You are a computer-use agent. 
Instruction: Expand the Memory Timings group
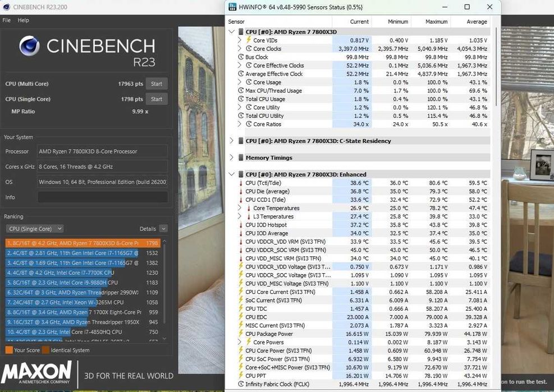coord(231,158)
